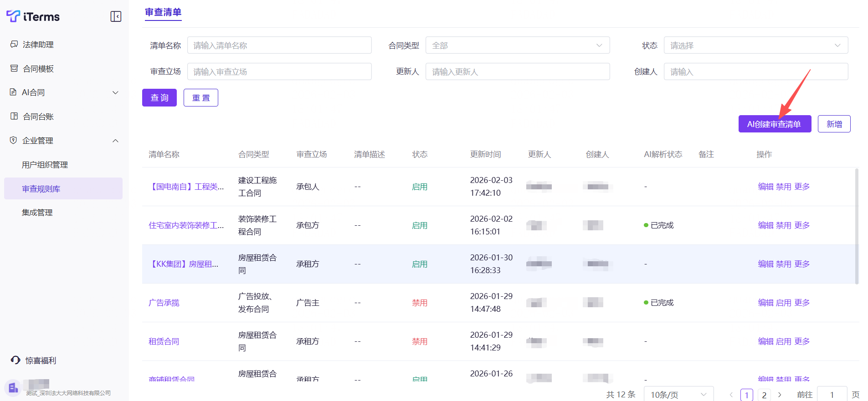Viewport: 868px width, 401px height.
Task: Enable the 租赁合同 checklist via 启用
Action: point(783,341)
